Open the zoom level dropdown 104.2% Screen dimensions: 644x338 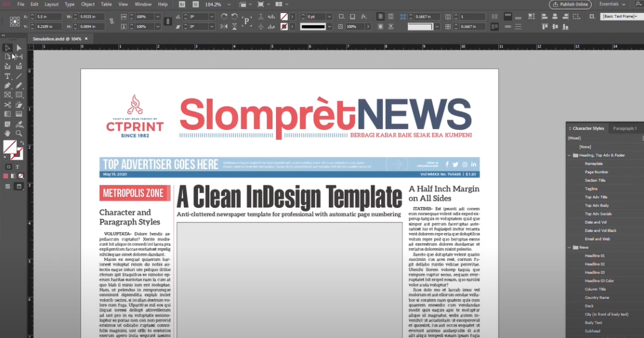(x=229, y=5)
